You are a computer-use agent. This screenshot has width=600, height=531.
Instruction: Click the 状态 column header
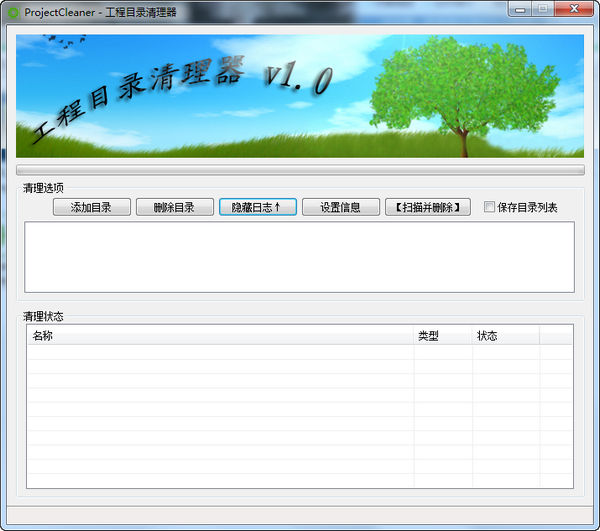point(506,336)
